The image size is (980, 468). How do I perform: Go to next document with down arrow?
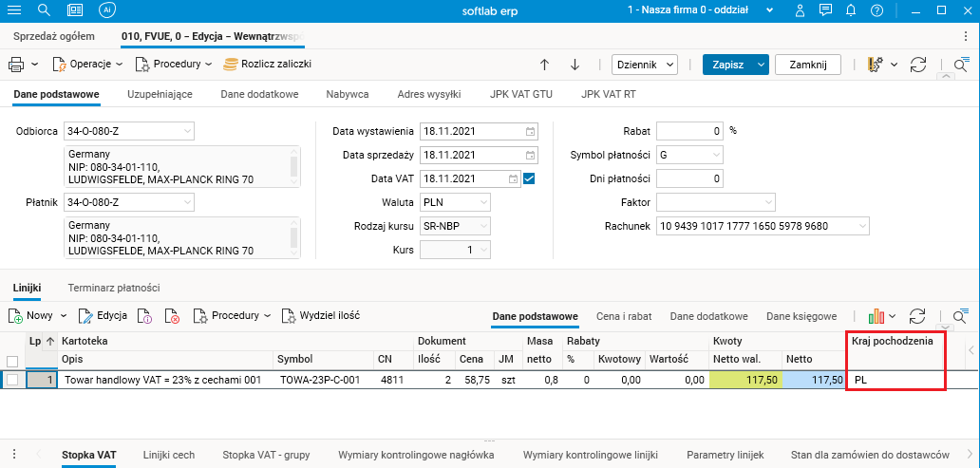(575, 65)
